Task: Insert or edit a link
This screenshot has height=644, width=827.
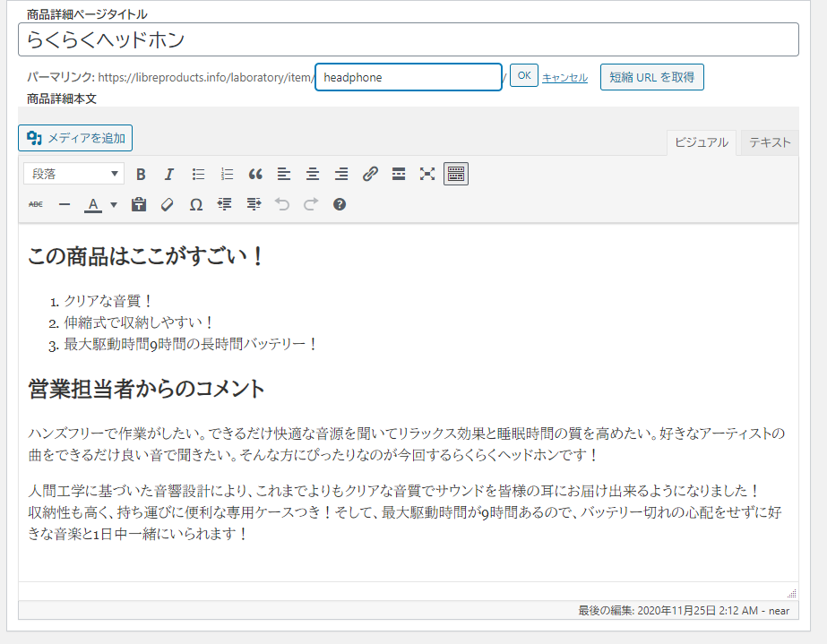Action: point(370,174)
